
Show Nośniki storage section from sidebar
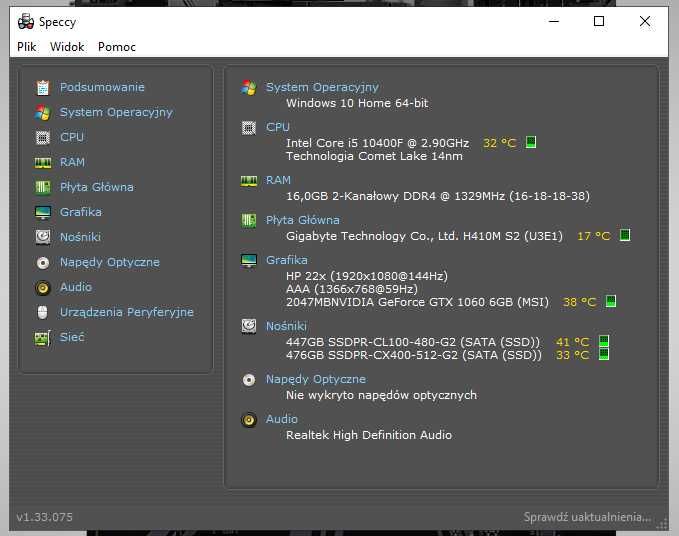tap(81, 237)
